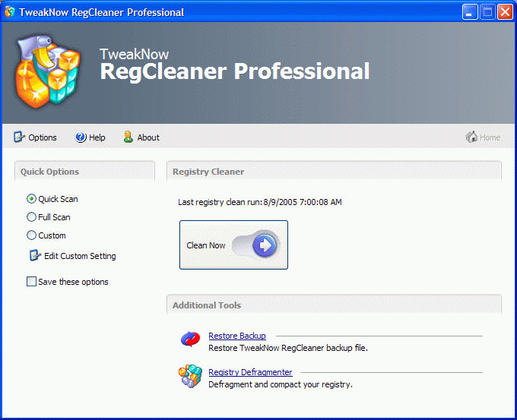Select the Quick Scan radio button
Viewport: 517px width, 420px height.
coord(31,199)
